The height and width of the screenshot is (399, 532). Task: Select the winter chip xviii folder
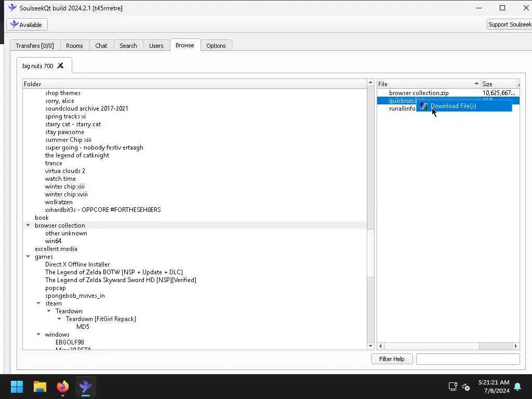(x=66, y=194)
